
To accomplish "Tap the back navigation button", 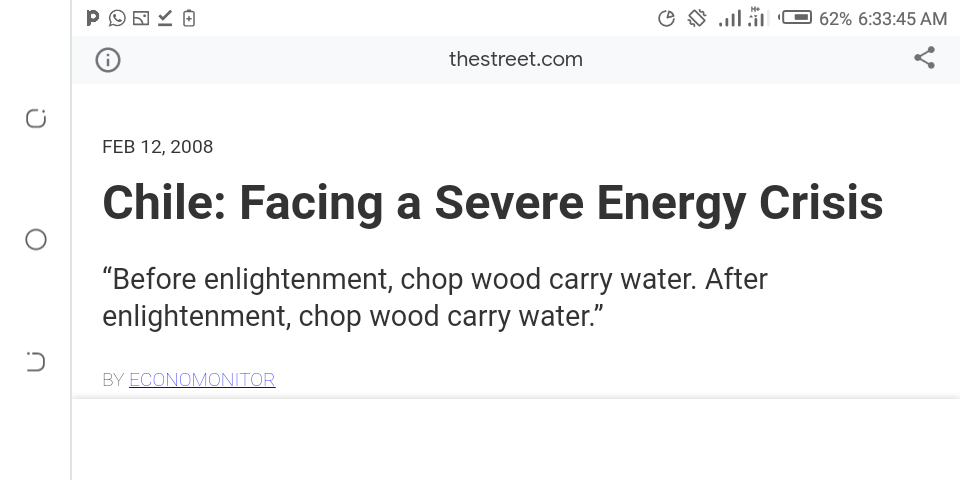I will coord(36,361).
